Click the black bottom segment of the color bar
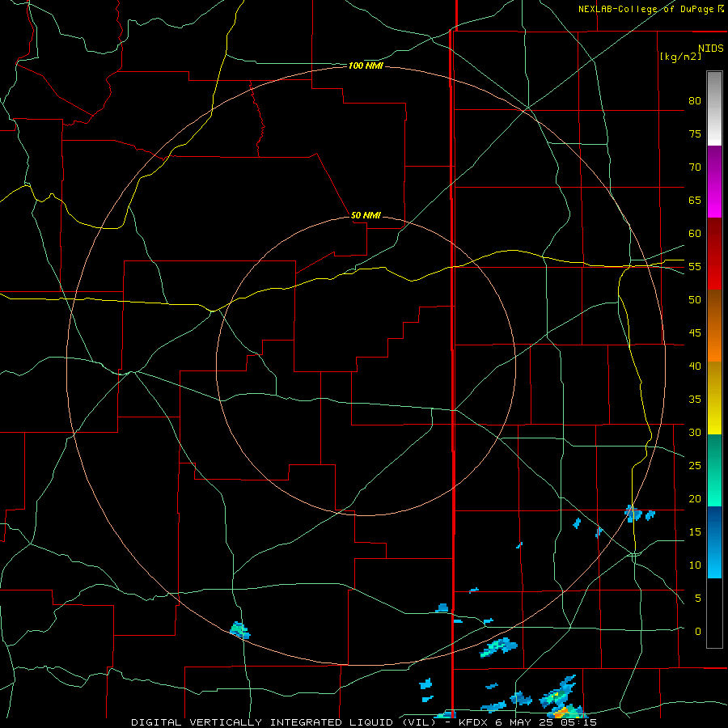This screenshot has height=728, width=728. click(714, 612)
